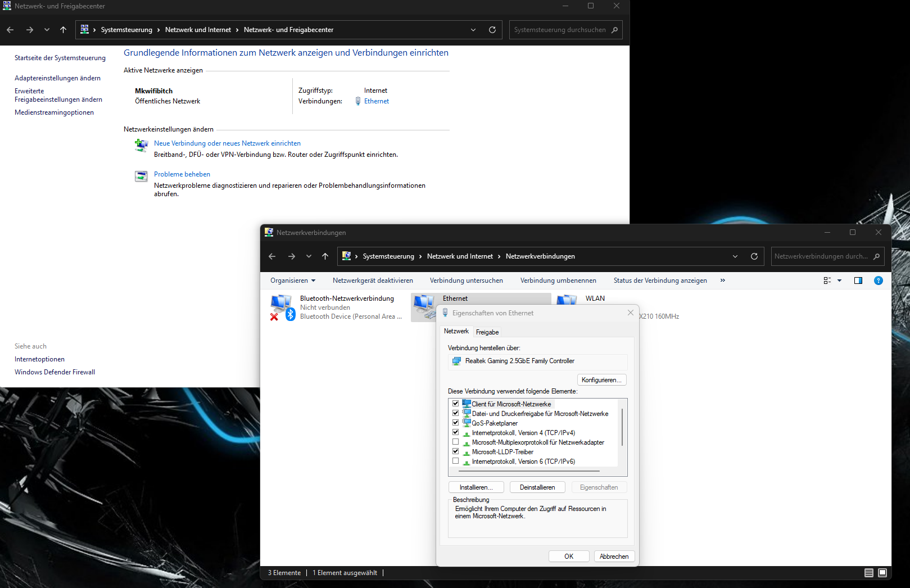Switch to details view in the status bar
Screen dimensions: 910x588
(x=869, y=573)
